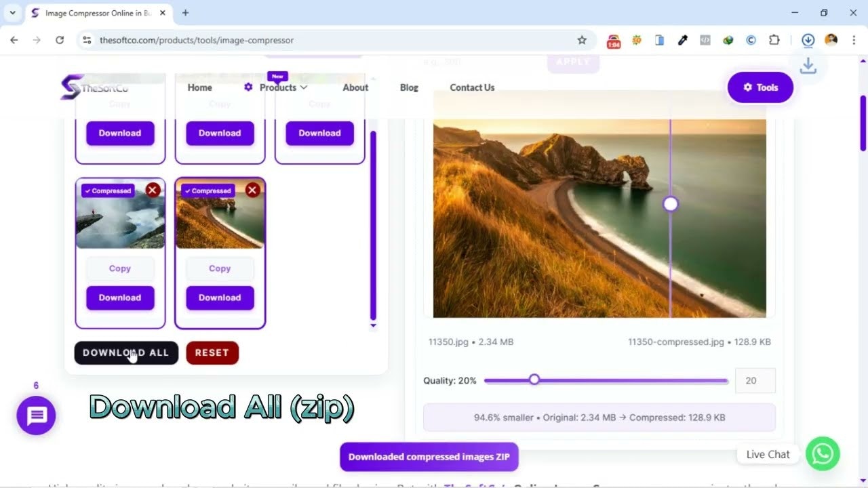Click the RESET button
Viewport: 868px width, 488px height.
click(x=212, y=352)
